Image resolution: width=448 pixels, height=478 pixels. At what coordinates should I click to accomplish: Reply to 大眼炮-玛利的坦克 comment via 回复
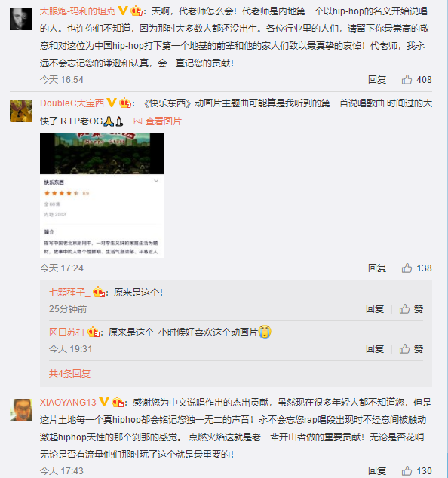click(377, 80)
